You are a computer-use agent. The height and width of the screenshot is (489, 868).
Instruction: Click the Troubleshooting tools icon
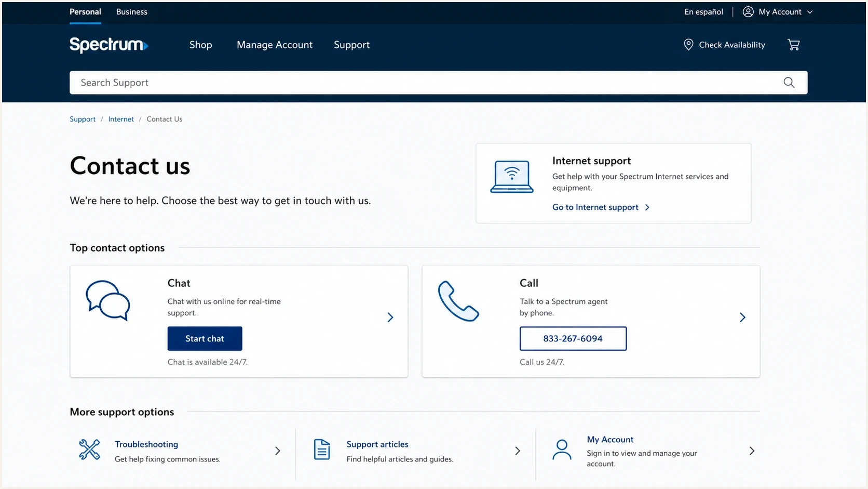pos(89,450)
